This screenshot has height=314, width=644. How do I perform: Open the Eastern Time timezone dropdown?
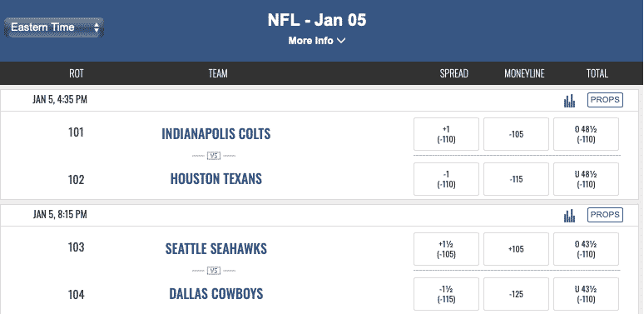coord(54,27)
